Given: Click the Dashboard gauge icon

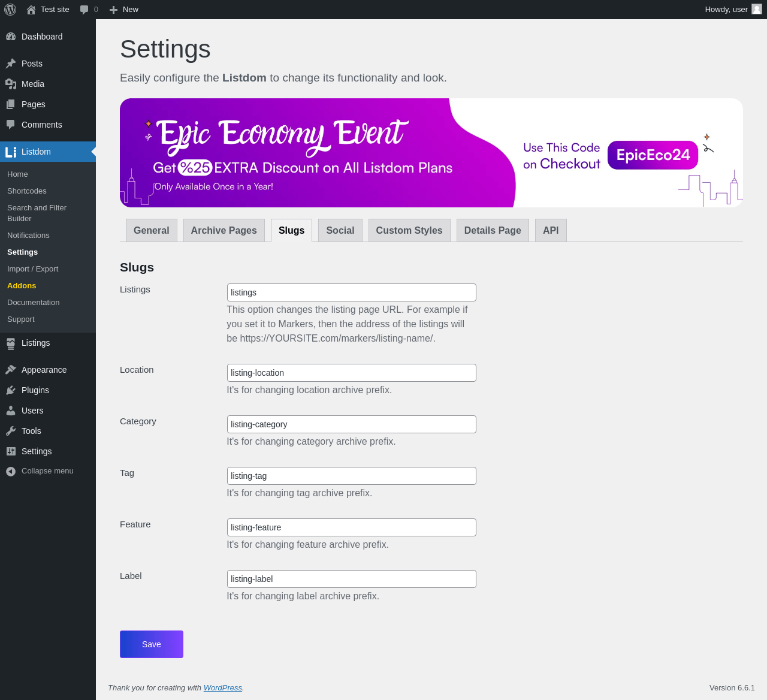Looking at the screenshot, I should pos(11,37).
